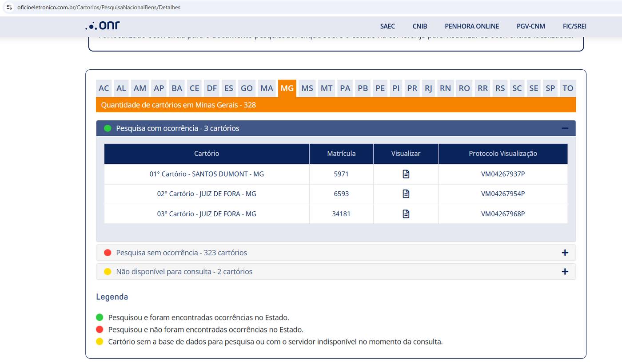Viewport: 622px width, 364px height.
Task: Select the MA state tab
Action: pyautogui.click(x=267, y=88)
